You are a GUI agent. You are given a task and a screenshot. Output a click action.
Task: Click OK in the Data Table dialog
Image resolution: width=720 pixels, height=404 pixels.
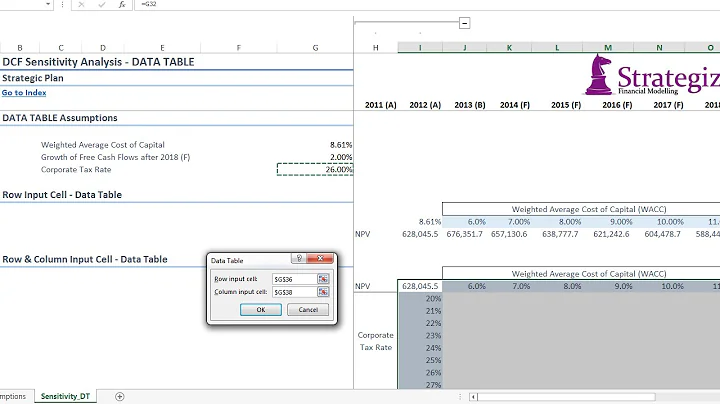coord(261,309)
